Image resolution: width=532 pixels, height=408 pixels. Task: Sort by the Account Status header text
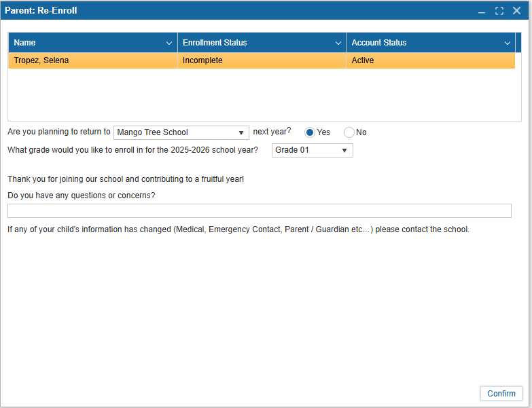coord(379,43)
